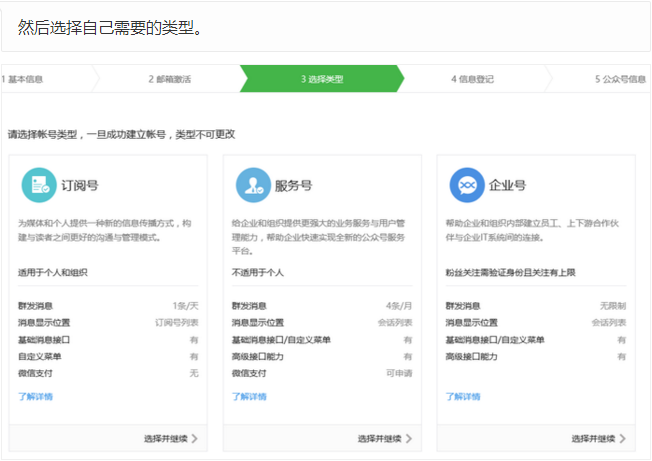Choose 选择并继续 for 服务号

pyautogui.click(x=385, y=439)
